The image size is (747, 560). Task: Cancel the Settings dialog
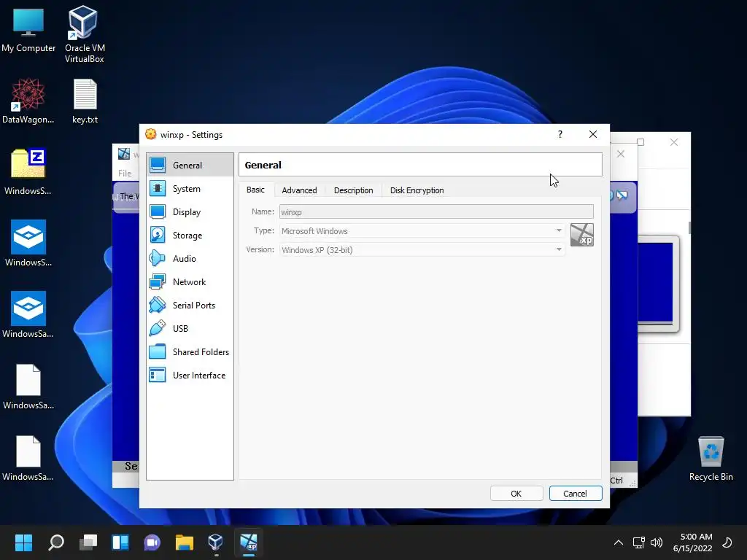(x=576, y=494)
